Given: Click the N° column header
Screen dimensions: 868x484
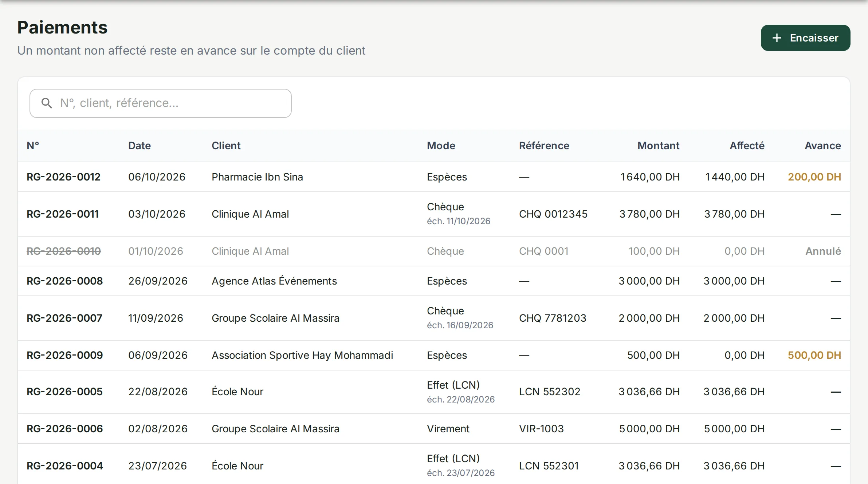Looking at the screenshot, I should 33,146.
